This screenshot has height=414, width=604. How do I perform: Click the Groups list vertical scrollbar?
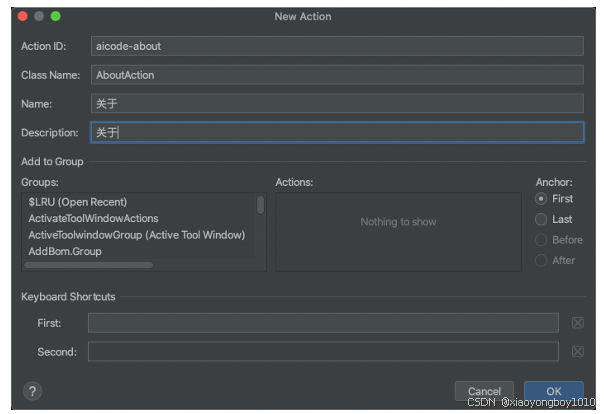tap(260, 204)
